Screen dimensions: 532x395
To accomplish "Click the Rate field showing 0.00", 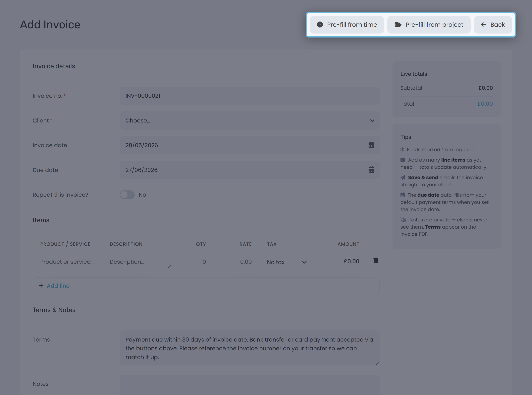I will point(235,262).
